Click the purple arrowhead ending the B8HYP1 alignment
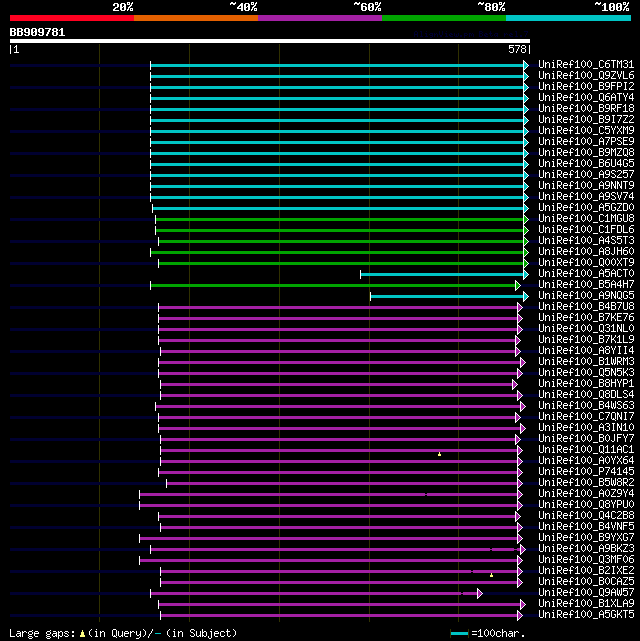This screenshot has width=640, height=641. coord(515,385)
